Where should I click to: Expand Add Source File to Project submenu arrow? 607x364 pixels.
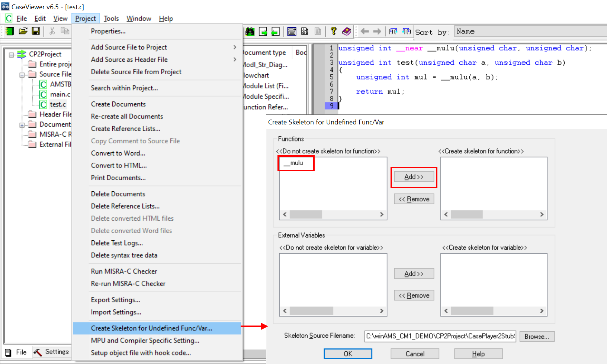(235, 47)
